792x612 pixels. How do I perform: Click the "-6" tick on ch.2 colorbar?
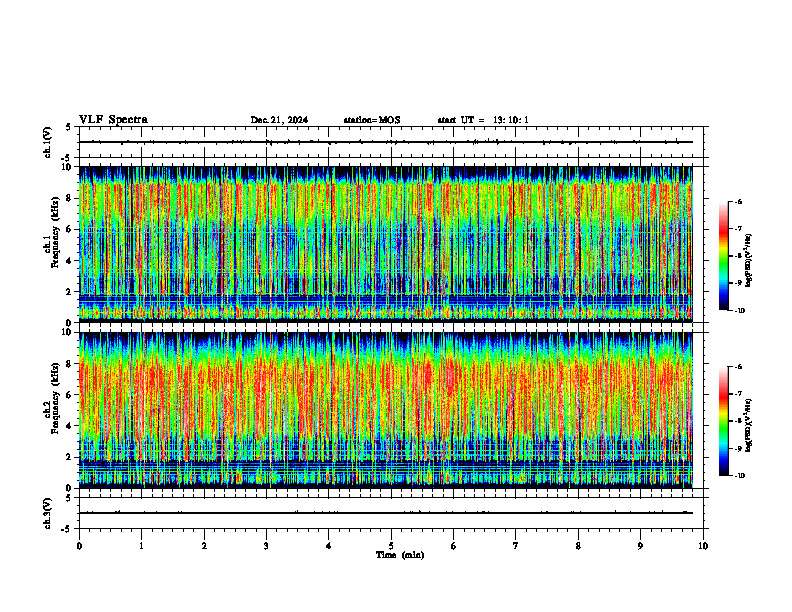tap(738, 367)
